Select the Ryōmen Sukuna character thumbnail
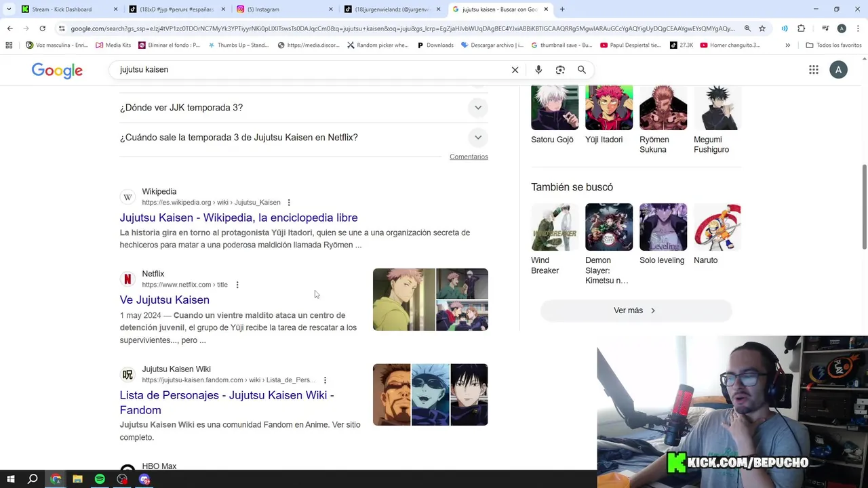 pyautogui.click(x=663, y=107)
